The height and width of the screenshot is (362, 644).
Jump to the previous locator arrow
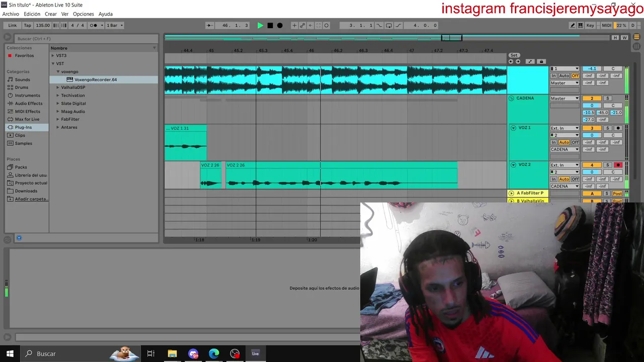point(511,61)
